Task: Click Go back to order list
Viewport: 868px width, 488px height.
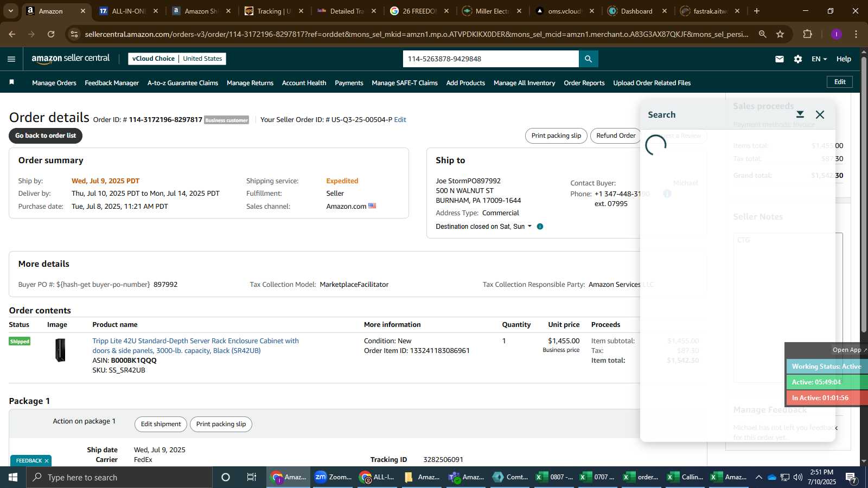Action: coord(46,136)
